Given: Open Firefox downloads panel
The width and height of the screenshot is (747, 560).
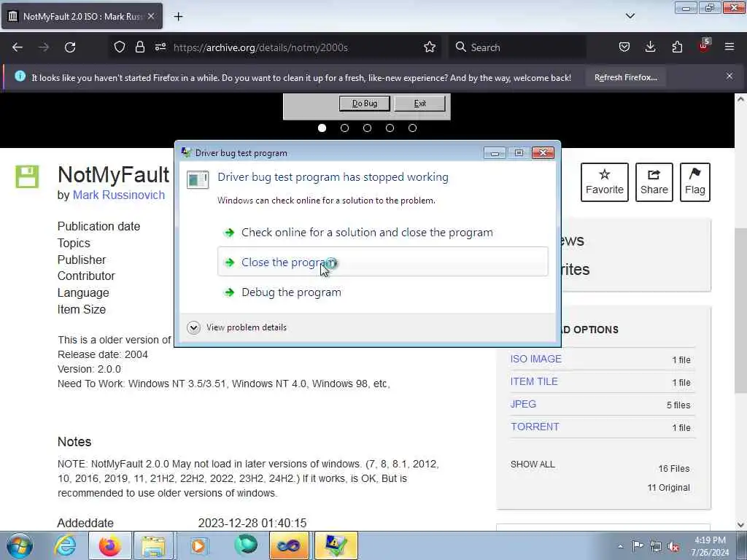Looking at the screenshot, I should pyautogui.click(x=650, y=47).
